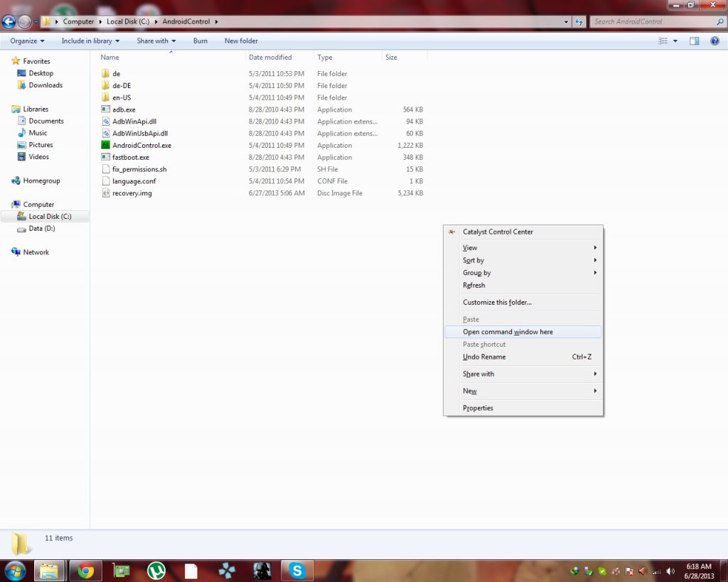
Task: Sort by the Size column header
Action: coord(391,57)
